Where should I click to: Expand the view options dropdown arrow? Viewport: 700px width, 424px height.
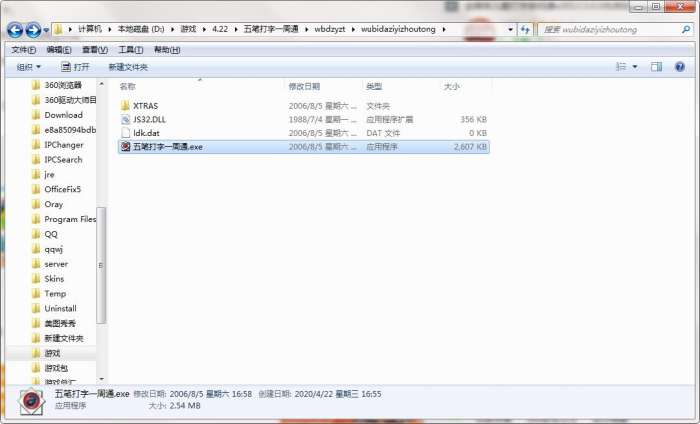click(x=635, y=67)
